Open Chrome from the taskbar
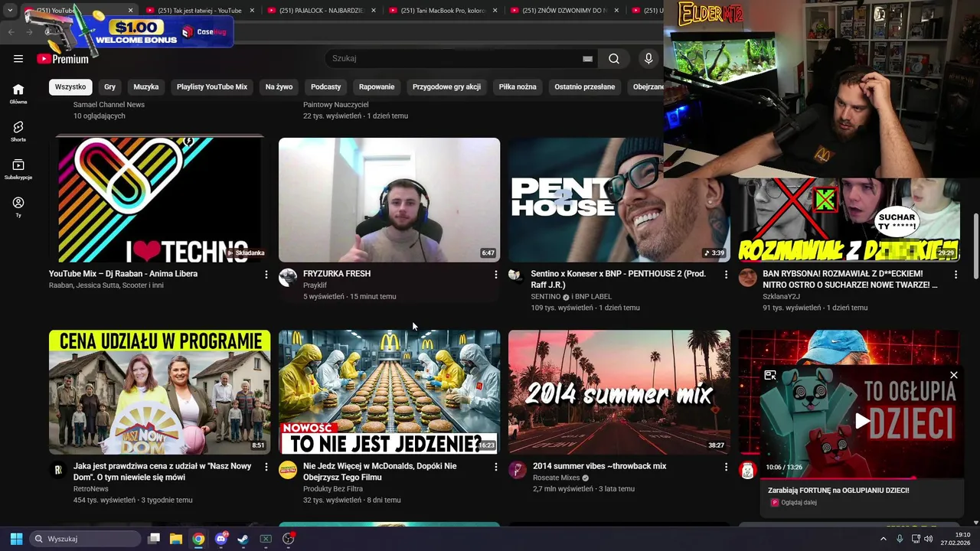The height and width of the screenshot is (551, 980). point(198,539)
